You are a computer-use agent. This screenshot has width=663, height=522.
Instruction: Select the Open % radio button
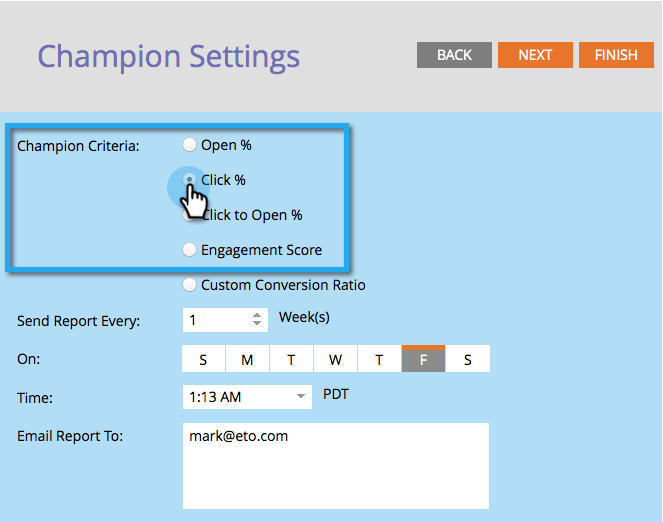click(189, 145)
